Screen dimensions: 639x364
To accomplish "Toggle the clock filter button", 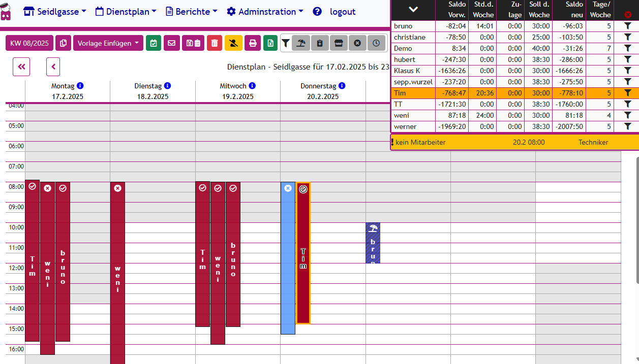I will click(376, 43).
